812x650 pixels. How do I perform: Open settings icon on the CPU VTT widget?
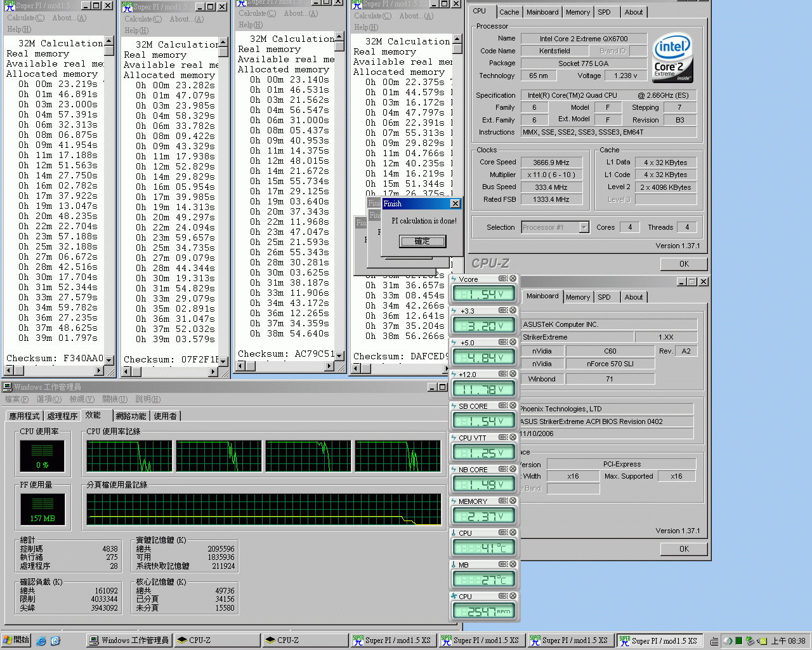502,437
